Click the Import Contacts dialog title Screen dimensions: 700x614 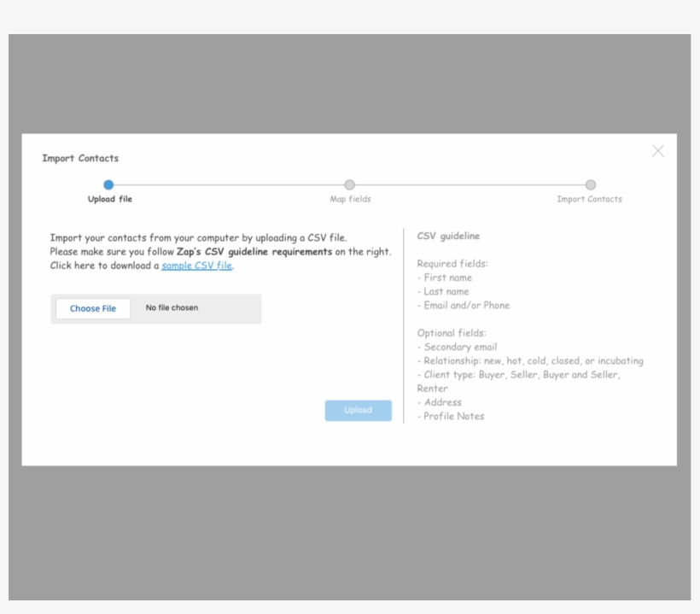(80, 158)
